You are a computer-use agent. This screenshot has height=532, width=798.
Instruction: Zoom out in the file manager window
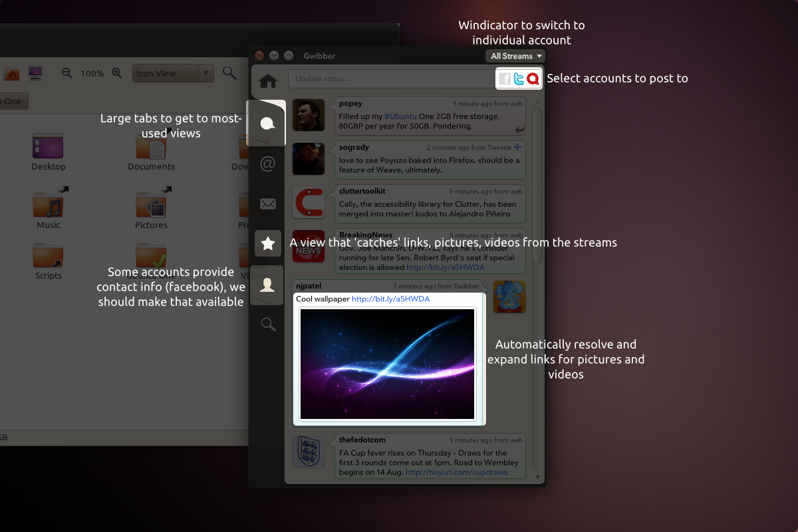(66, 73)
